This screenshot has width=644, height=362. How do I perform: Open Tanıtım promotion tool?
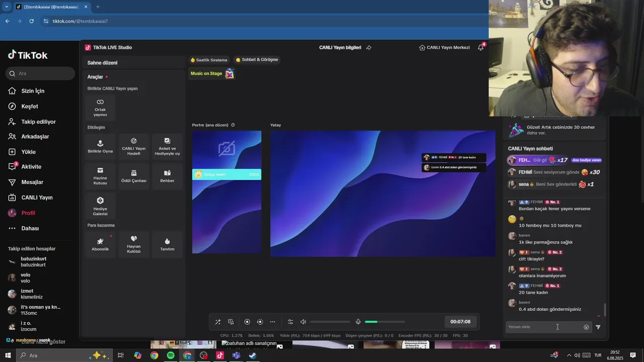pyautogui.click(x=167, y=244)
